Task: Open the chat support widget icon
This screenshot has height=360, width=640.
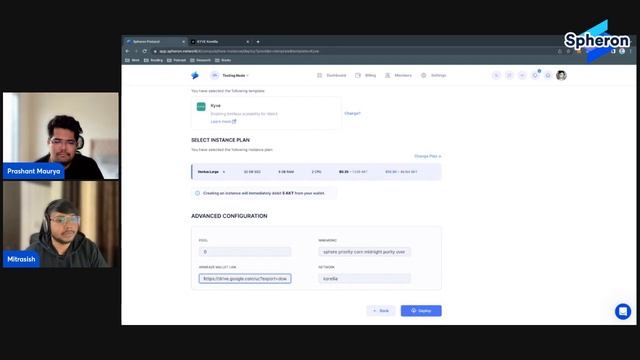Action: point(623,311)
